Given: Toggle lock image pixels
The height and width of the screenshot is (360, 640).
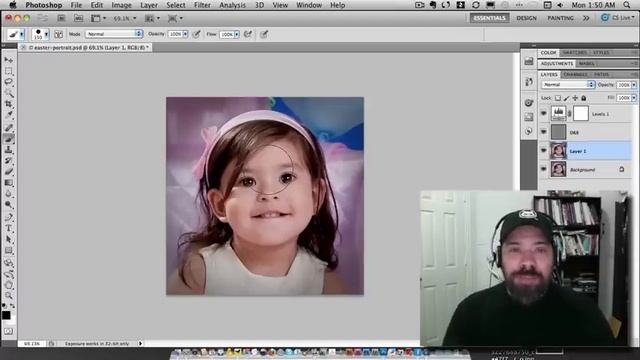Looking at the screenshot, I should coord(566,98).
